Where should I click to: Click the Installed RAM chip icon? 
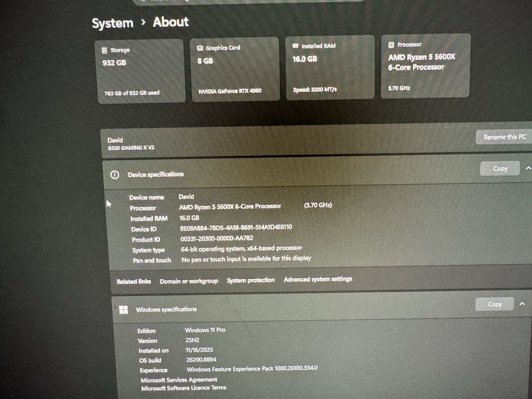click(x=295, y=46)
